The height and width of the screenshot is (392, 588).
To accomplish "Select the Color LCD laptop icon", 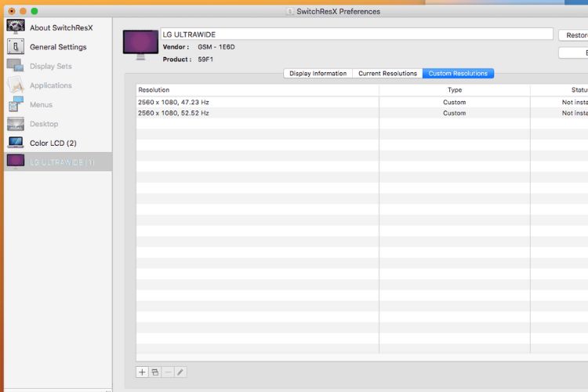I will pos(16,143).
